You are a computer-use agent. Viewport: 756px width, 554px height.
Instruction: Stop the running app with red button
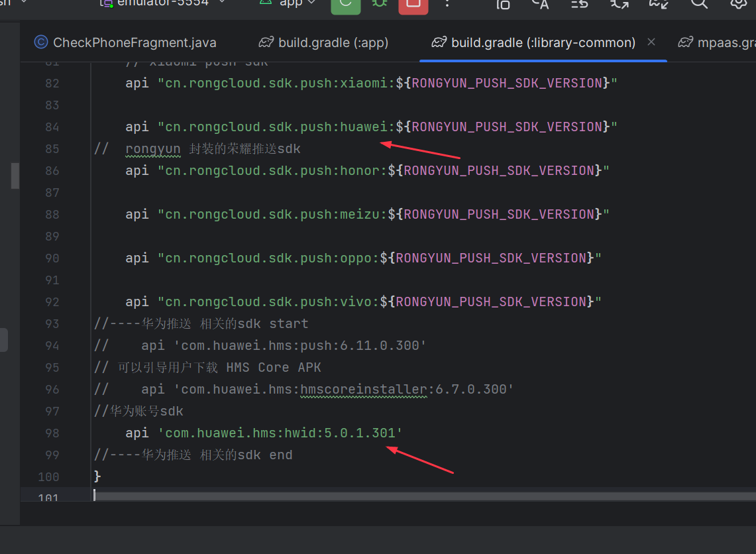click(413, 5)
